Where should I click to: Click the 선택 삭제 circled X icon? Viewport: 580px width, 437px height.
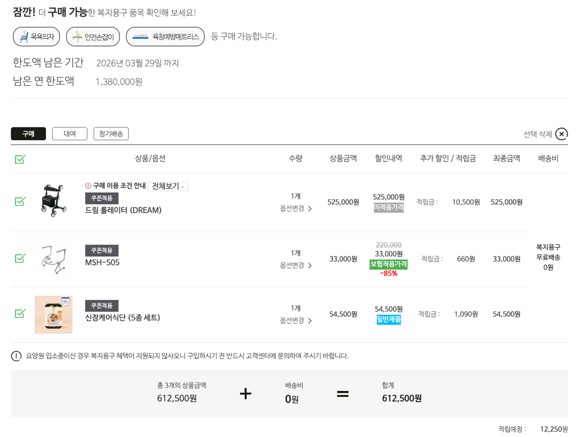[562, 134]
